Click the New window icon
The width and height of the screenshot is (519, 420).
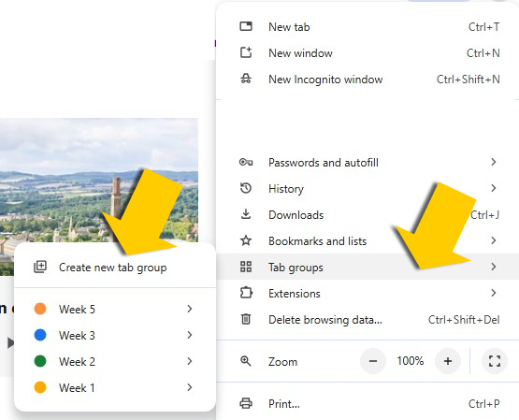pos(246,52)
